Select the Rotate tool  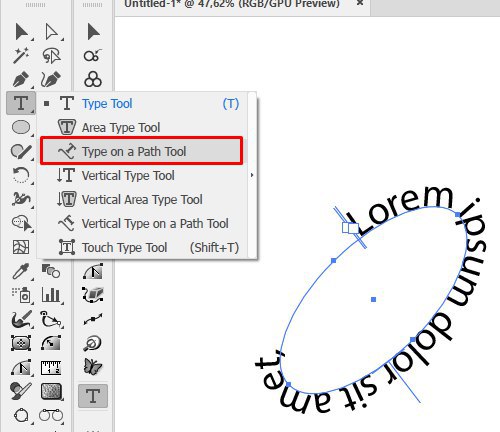21,175
